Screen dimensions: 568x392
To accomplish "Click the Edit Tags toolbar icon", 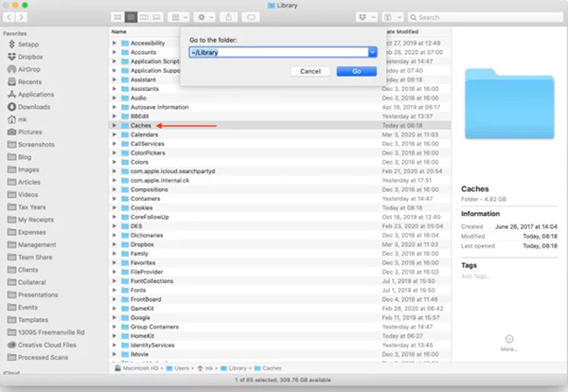I will (x=251, y=17).
